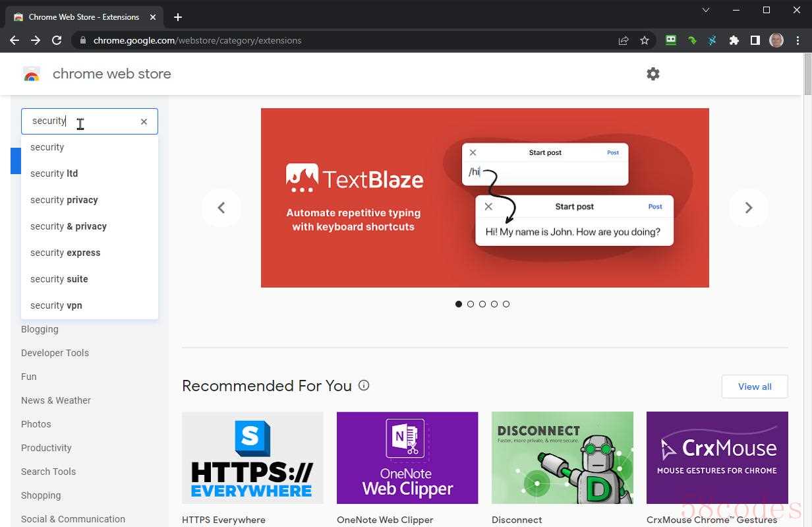Image resolution: width=812 pixels, height=527 pixels.
Task: Open the tab search chevron in title bar
Action: point(706,10)
